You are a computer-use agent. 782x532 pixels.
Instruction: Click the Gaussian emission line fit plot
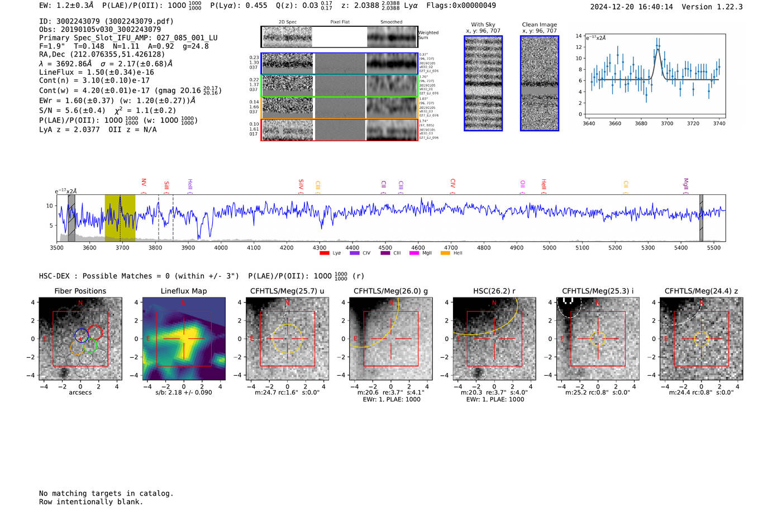point(654,76)
